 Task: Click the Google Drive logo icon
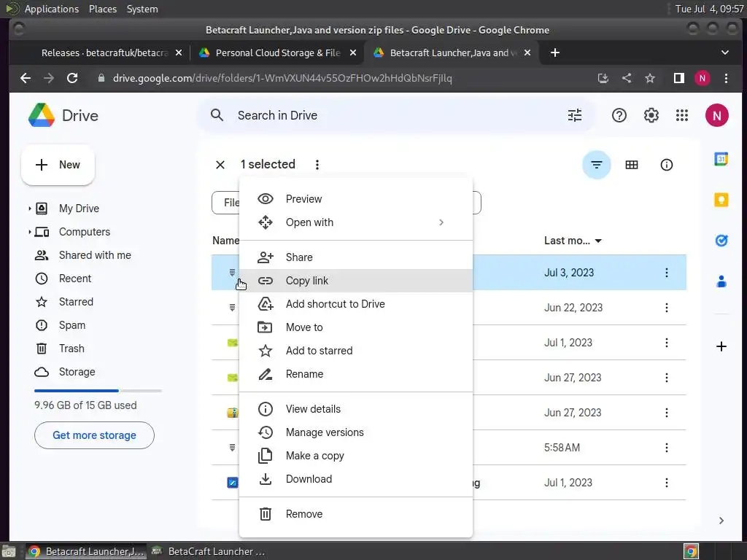pyautogui.click(x=42, y=115)
